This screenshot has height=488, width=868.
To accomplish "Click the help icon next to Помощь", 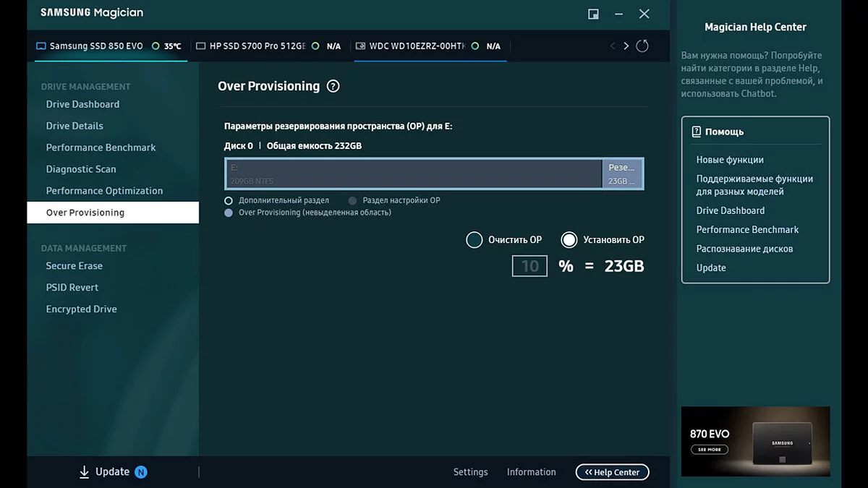I will tap(696, 132).
